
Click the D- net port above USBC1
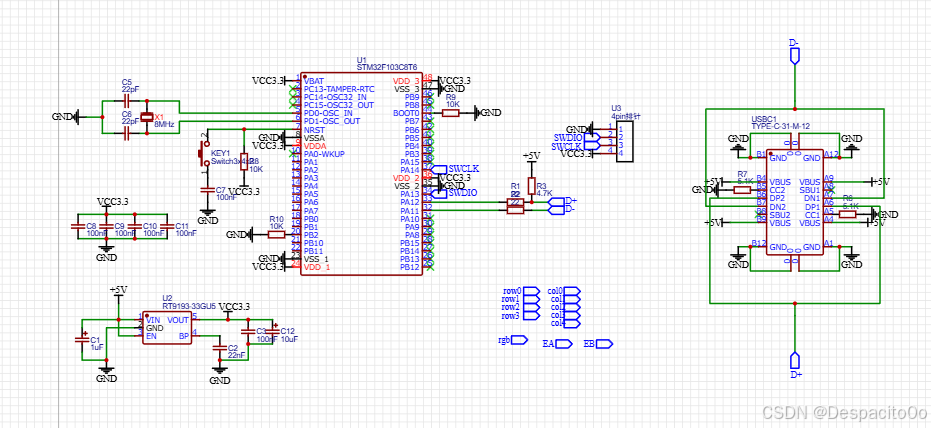tap(794, 56)
